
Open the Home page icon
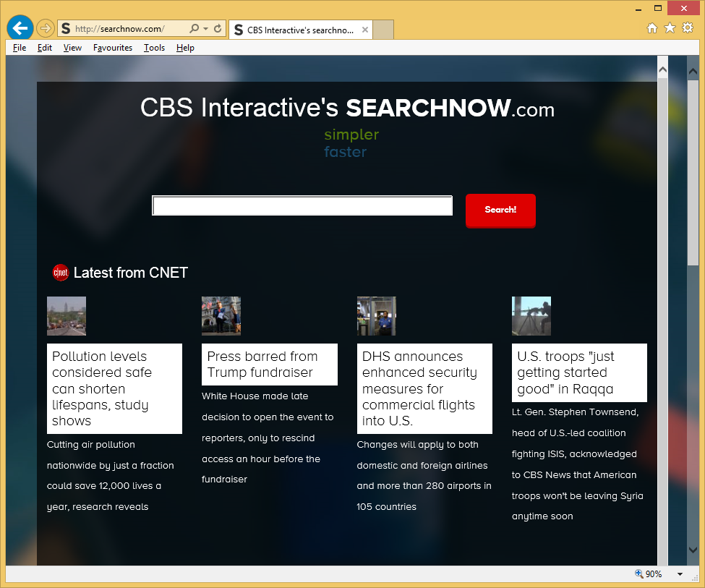click(651, 28)
